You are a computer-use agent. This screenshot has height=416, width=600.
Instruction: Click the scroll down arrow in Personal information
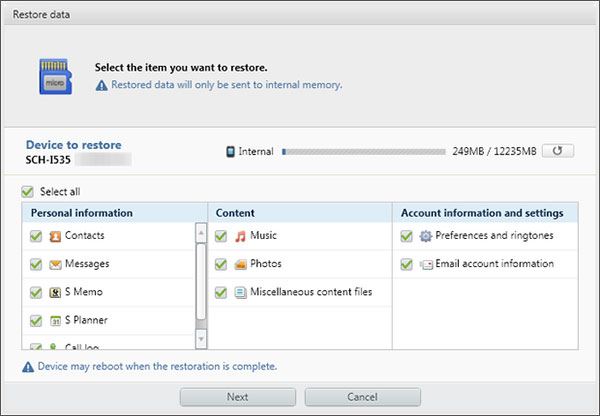(x=201, y=339)
